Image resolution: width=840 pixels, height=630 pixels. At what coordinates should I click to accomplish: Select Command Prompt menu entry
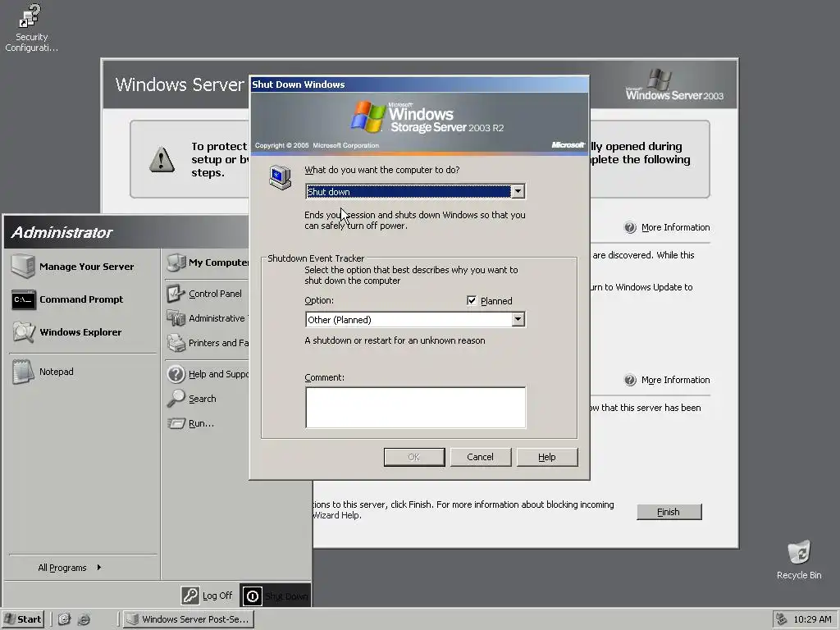pos(83,299)
